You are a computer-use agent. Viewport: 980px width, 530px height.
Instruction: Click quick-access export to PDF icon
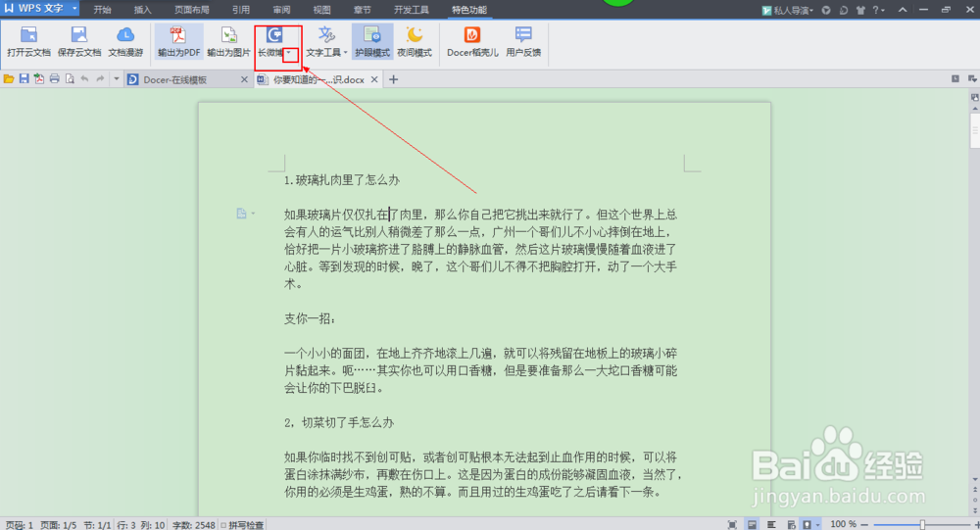(x=39, y=79)
